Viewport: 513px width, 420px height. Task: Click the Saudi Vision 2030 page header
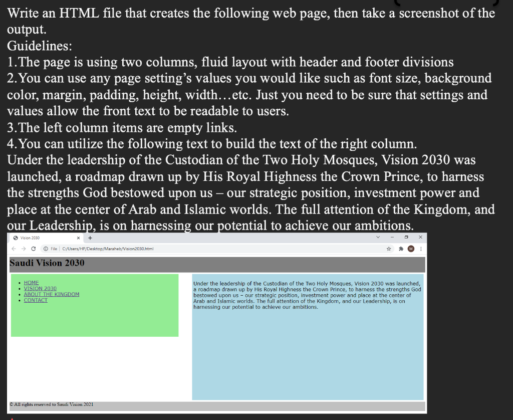48,263
